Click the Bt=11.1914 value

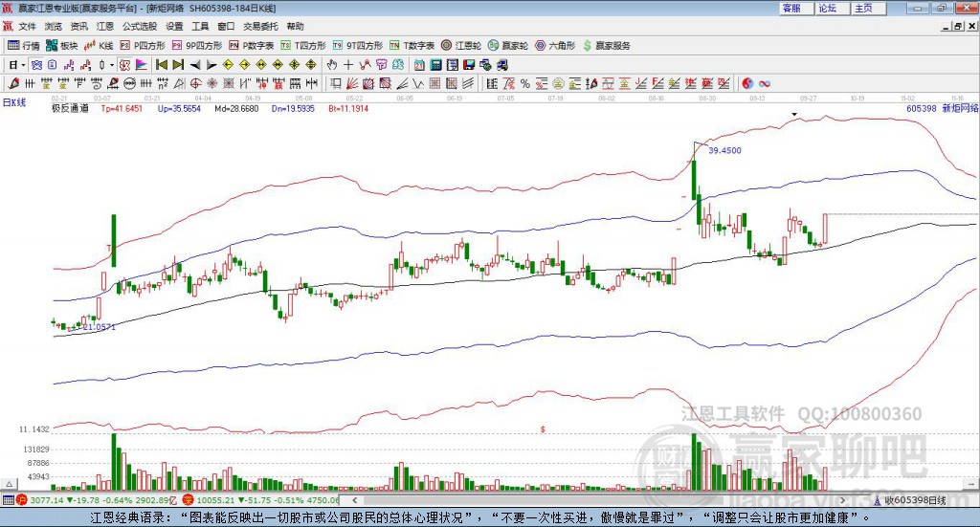348,108
